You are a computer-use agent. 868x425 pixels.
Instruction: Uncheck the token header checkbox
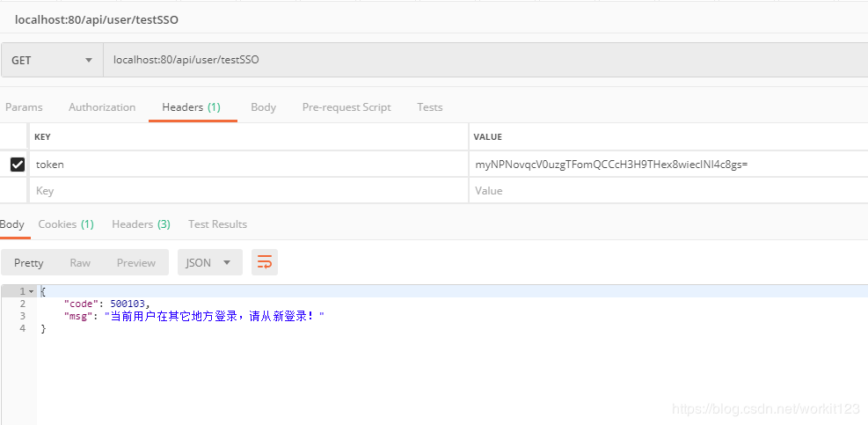pyautogui.click(x=17, y=164)
